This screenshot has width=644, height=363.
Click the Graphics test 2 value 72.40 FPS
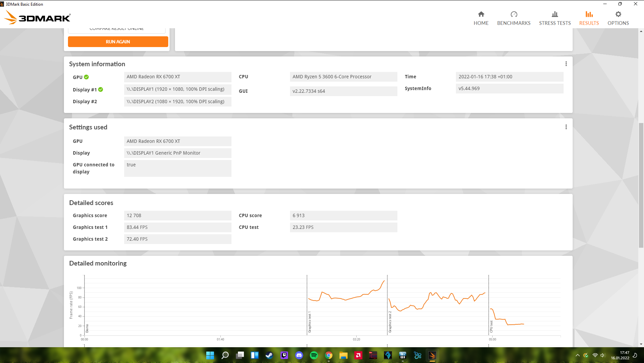[x=178, y=239]
